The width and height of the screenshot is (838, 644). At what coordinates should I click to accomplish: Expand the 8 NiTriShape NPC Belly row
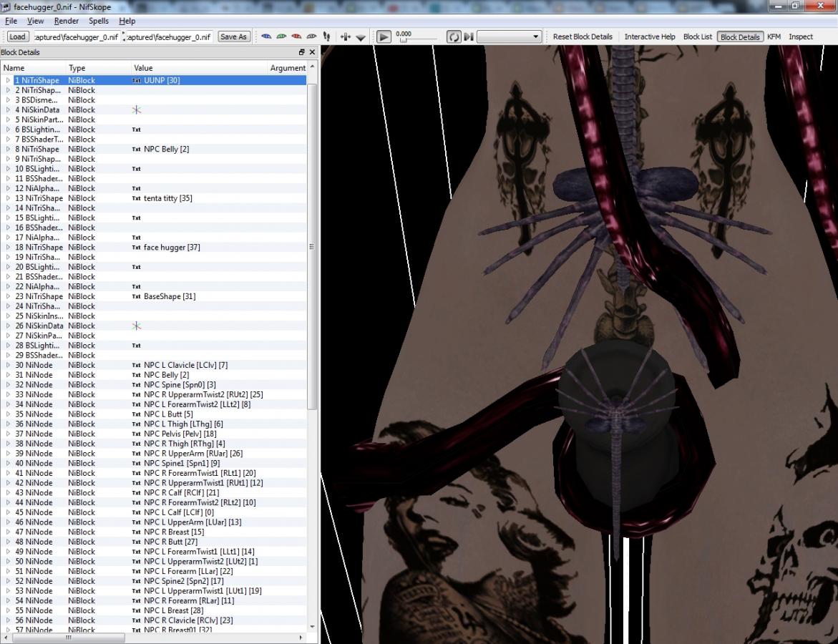point(7,149)
